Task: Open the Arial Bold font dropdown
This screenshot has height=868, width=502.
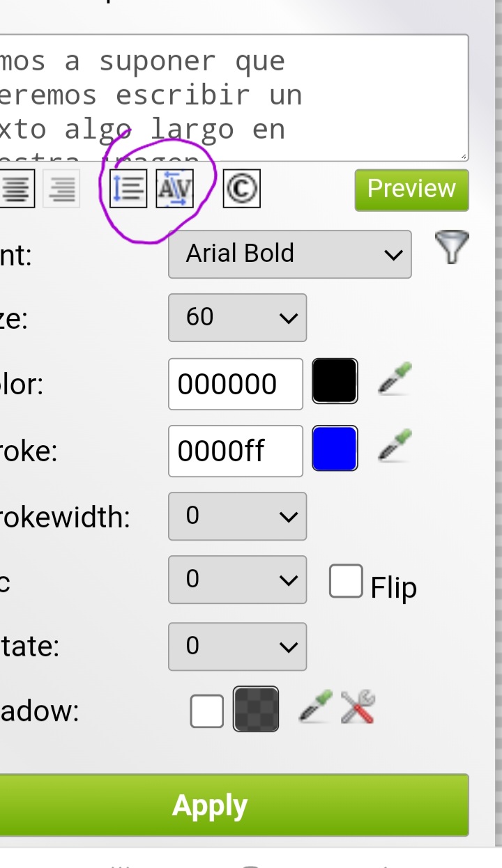Action: point(289,254)
